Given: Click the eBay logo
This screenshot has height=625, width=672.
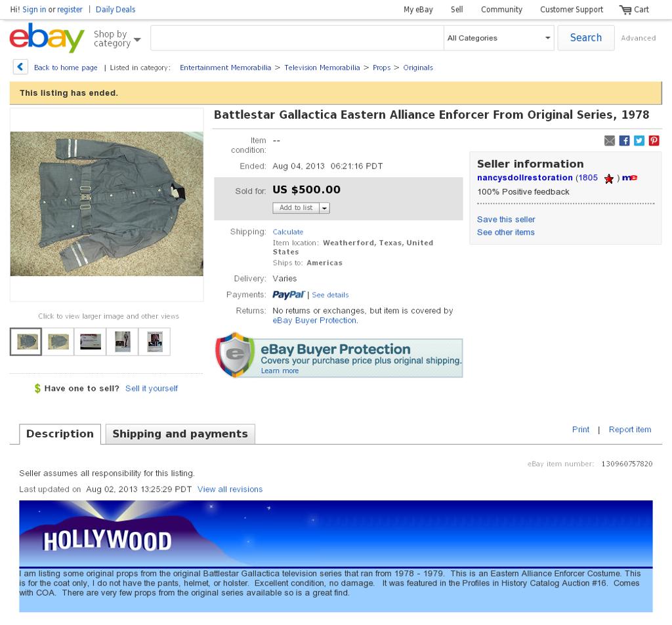Looking at the screenshot, I should pos(47,37).
